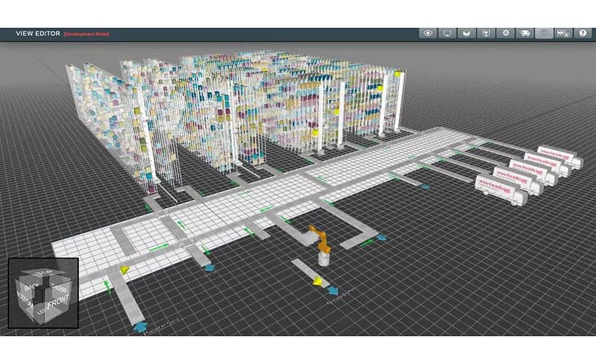
Task: Select the RIGHT face of view cube
Action: tap(60, 287)
